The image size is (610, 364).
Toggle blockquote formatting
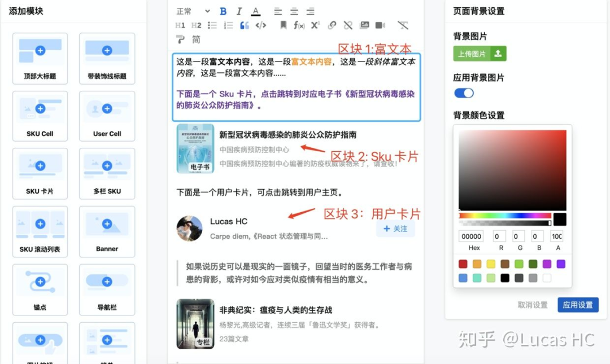coord(245,25)
